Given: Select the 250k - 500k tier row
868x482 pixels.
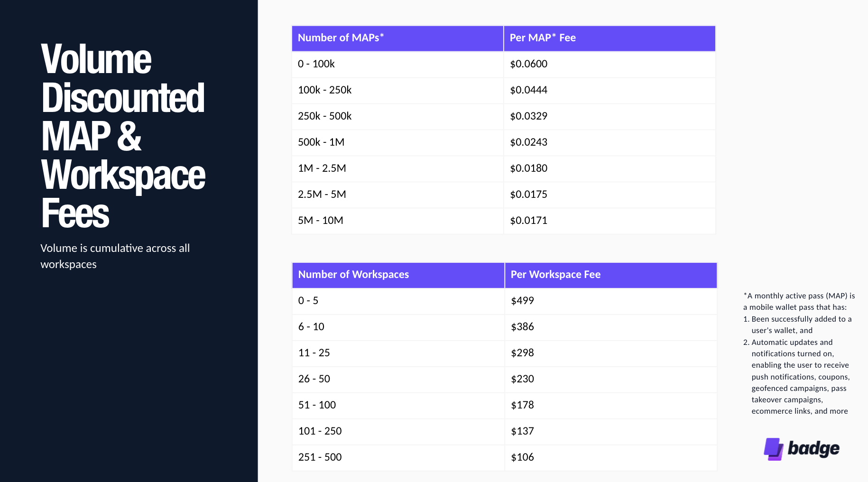Looking at the screenshot, I should 325,116.
